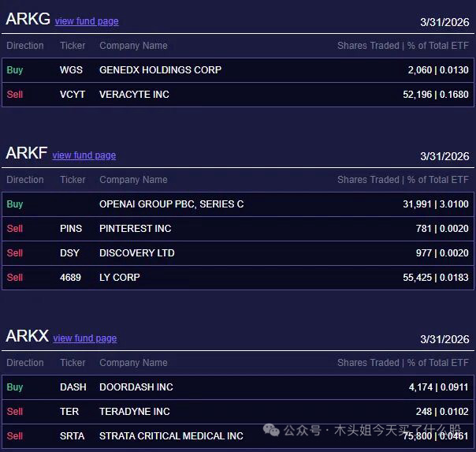Image resolution: width=476 pixels, height=452 pixels.
Task: Click Sell direction in LY CORP row
Action: click(x=15, y=278)
